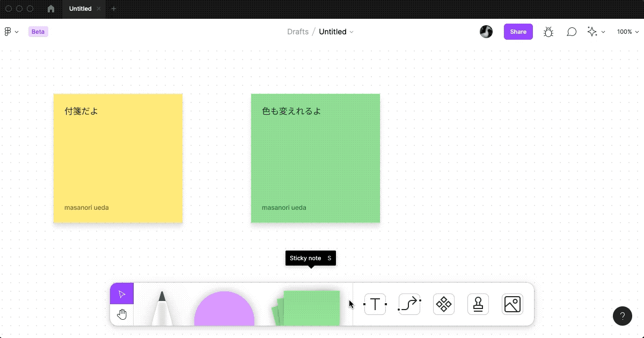This screenshot has height=338, width=644.
Task: Open the Stamp tool
Action: click(x=478, y=304)
